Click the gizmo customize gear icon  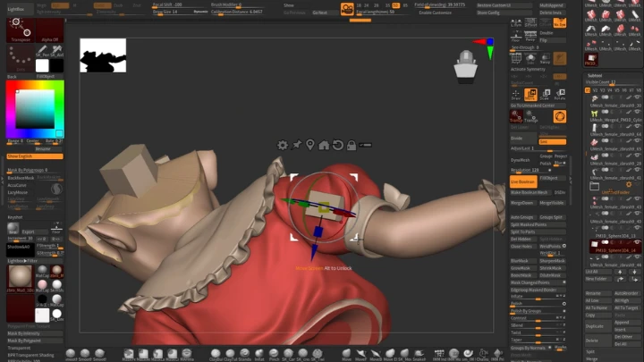(x=282, y=145)
